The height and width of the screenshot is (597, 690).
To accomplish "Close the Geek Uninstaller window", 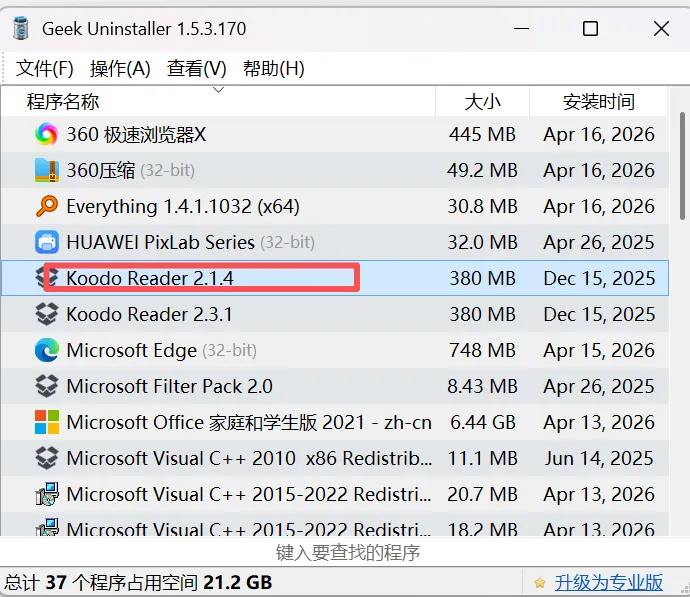I will [x=661, y=29].
